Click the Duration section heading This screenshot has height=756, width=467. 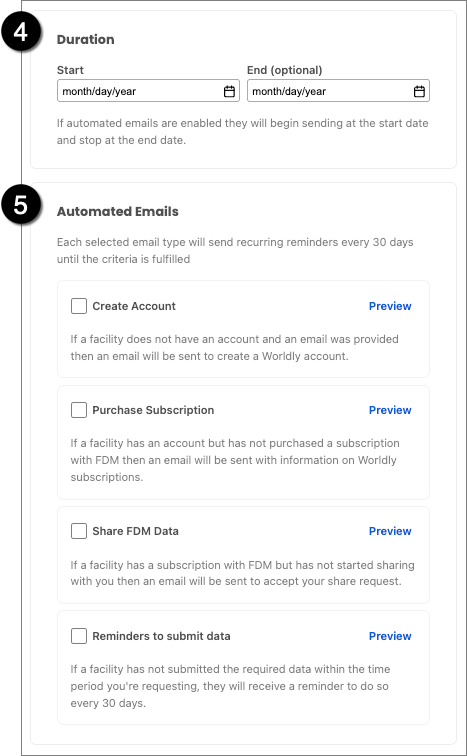(86, 40)
